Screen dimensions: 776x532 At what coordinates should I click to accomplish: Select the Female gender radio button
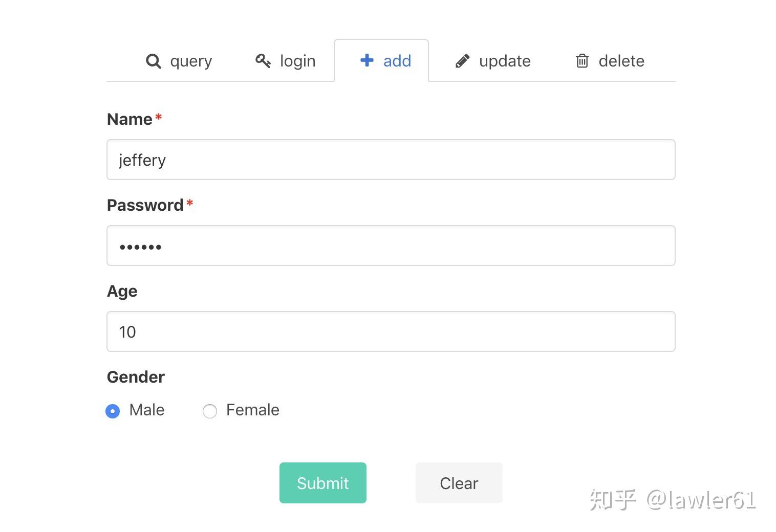click(x=209, y=411)
